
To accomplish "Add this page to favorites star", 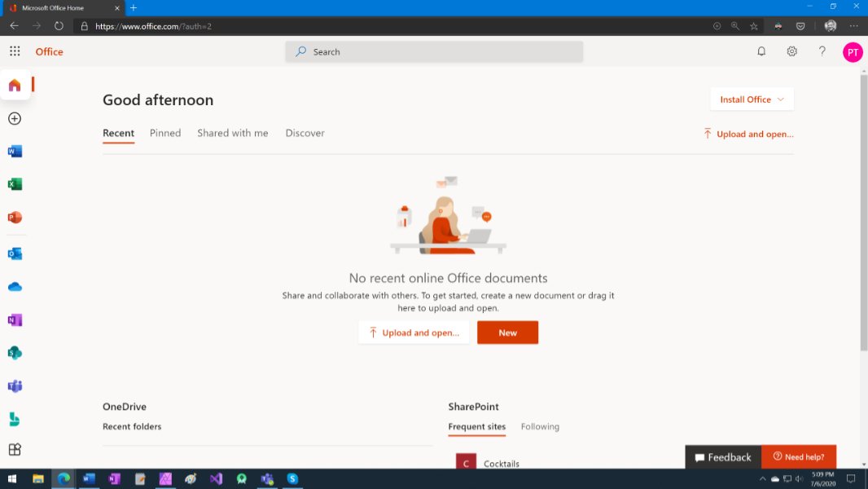I will (754, 26).
